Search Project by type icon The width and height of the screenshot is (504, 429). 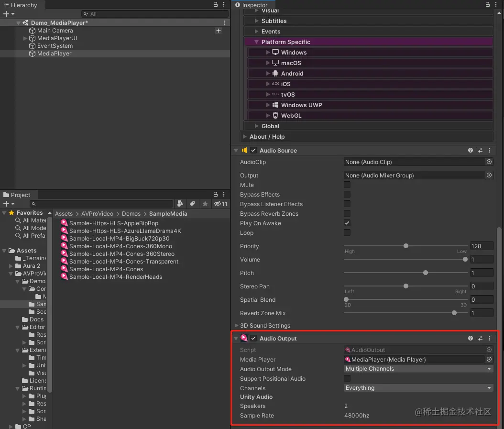point(180,204)
